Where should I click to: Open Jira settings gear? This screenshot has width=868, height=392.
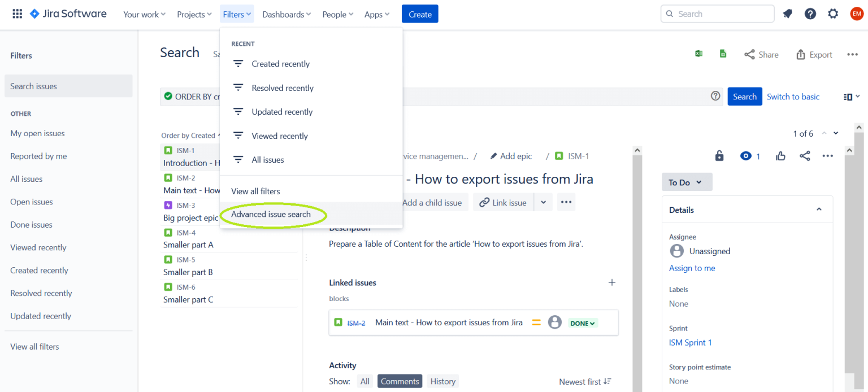pos(833,14)
